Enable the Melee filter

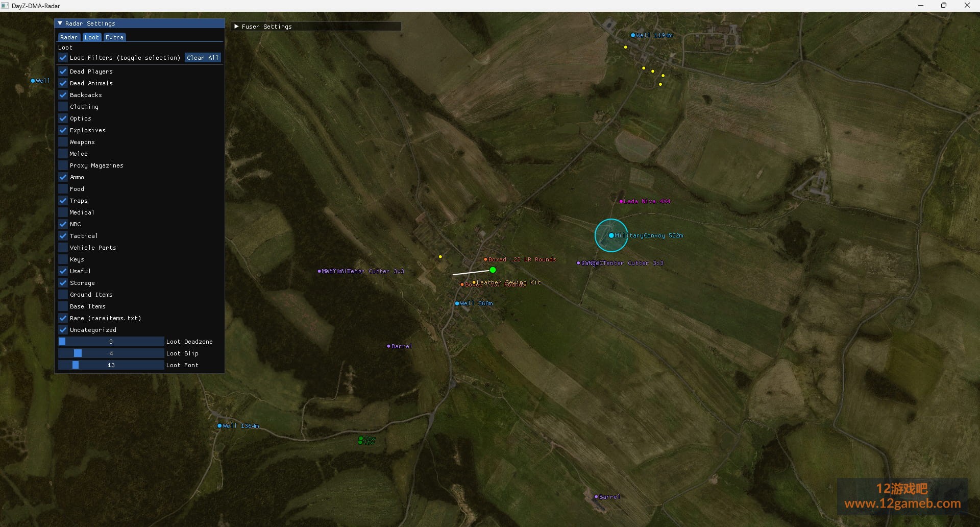click(63, 154)
